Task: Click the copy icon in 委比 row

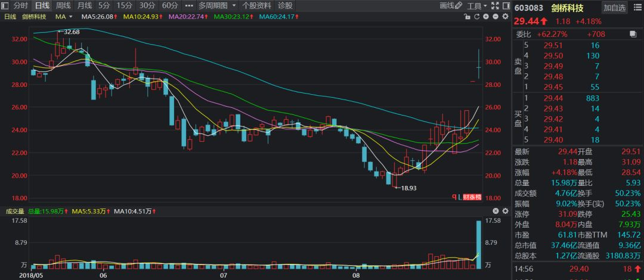Action: [633, 34]
